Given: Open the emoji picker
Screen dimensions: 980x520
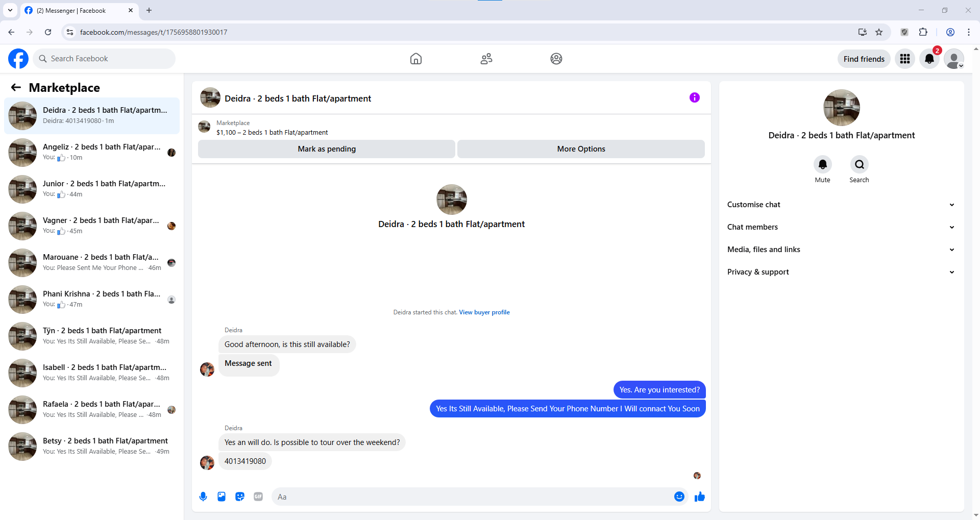Looking at the screenshot, I should [x=679, y=497].
